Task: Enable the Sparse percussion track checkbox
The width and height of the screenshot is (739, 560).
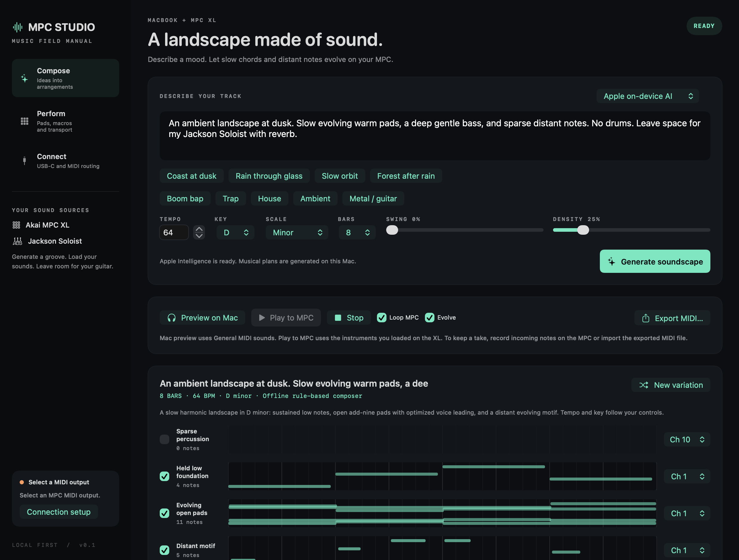Action: (x=164, y=439)
